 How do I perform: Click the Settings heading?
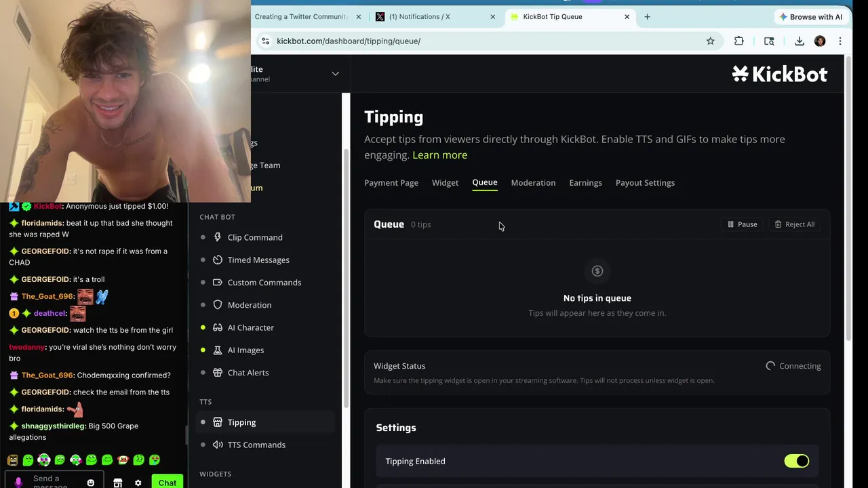click(x=396, y=428)
